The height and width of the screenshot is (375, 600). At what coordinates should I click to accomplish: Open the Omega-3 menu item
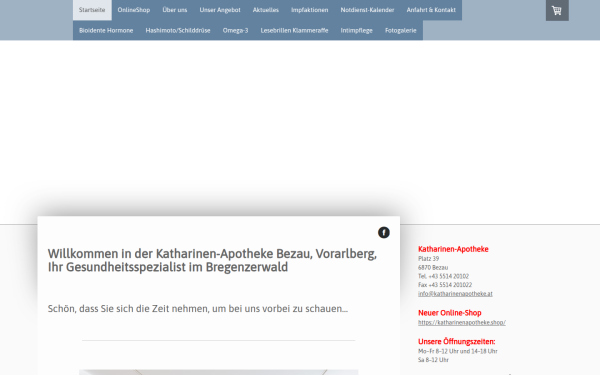click(235, 30)
